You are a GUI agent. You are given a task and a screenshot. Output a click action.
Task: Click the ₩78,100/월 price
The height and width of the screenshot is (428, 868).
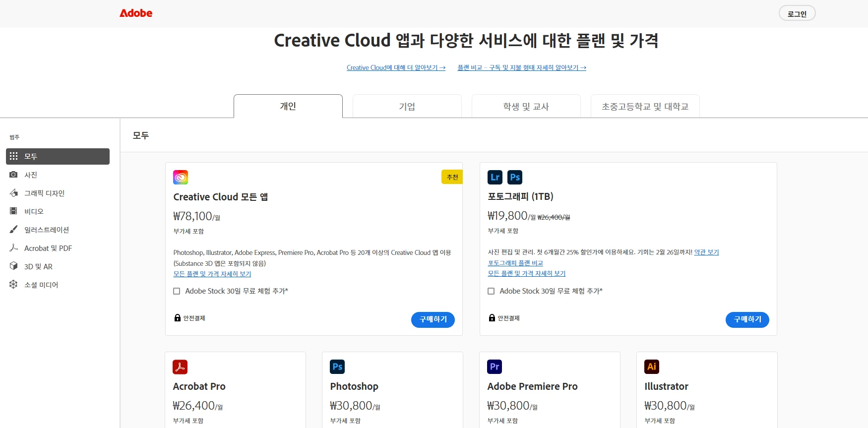196,216
